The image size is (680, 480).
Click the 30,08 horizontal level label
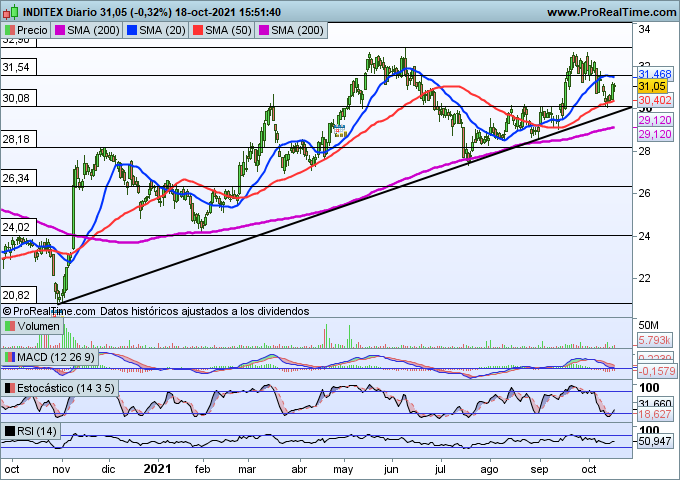pos(18,98)
